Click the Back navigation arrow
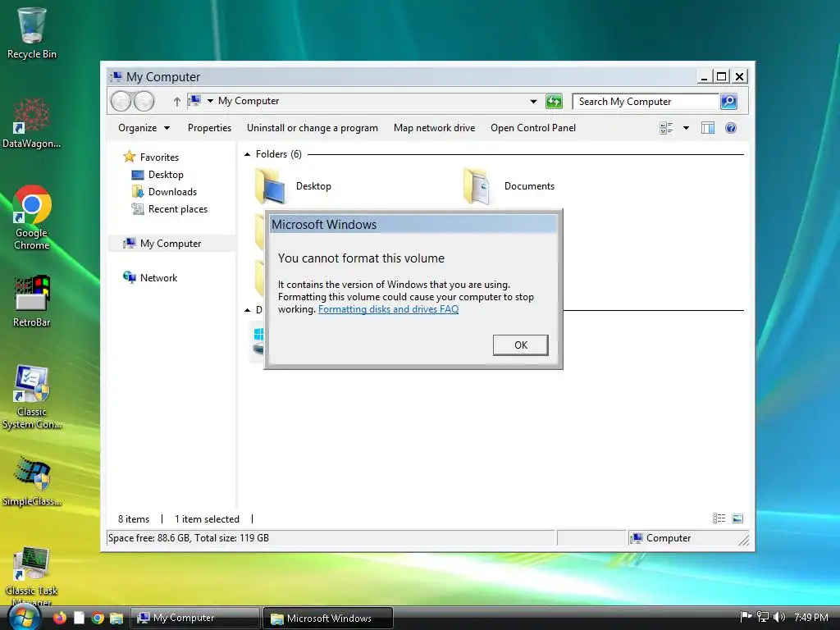Image resolution: width=840 pixels, height=630 pixels. pyautogui.click(x=121, y=101)
